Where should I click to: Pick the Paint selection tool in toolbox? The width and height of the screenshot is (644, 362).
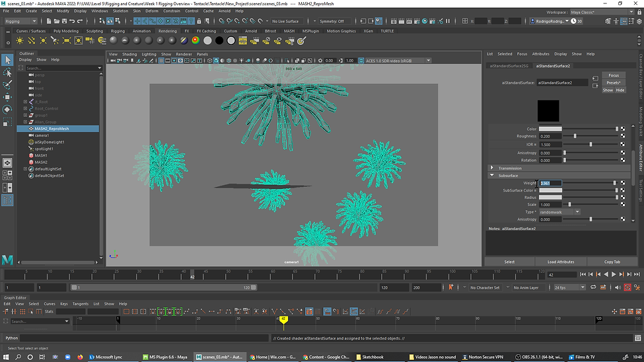point(7,85)
